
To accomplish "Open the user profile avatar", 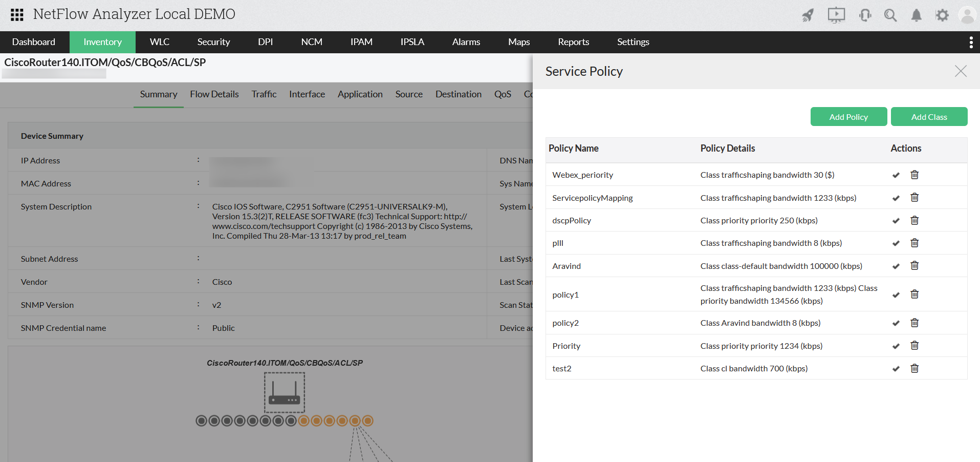I will click(967, 15).
